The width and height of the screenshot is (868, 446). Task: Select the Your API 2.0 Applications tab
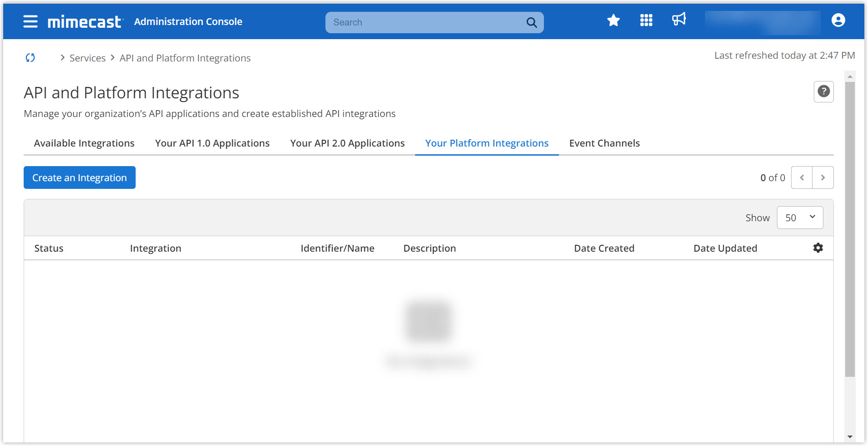pos(347,143)
